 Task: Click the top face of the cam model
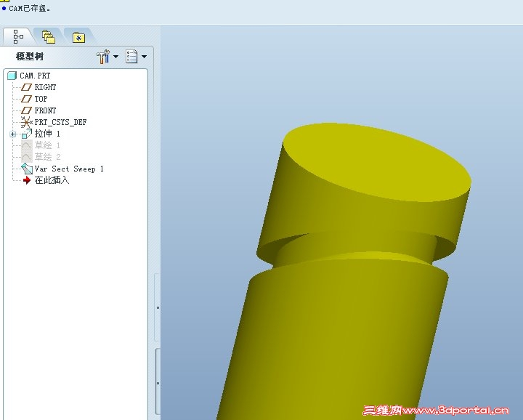tap(377, 162)
